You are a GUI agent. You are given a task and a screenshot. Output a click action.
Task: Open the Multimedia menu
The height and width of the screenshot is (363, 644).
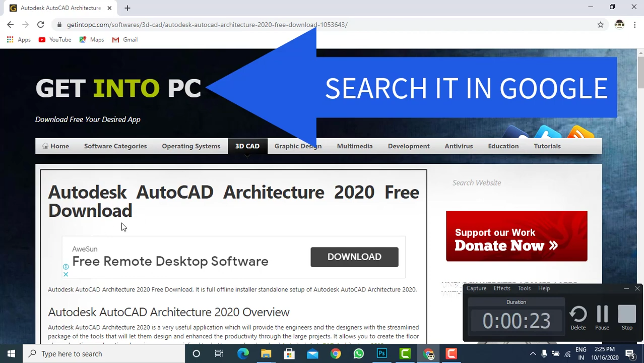(355, 146)
